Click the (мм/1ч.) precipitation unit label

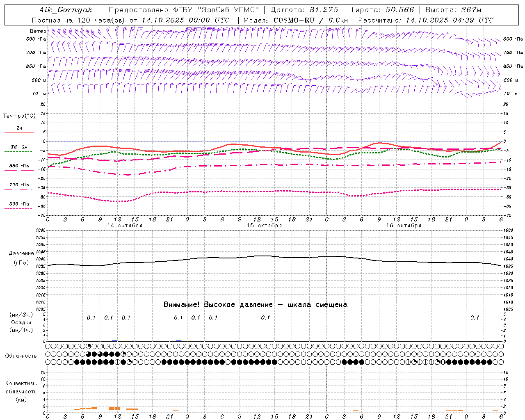[x=21, y=330]
